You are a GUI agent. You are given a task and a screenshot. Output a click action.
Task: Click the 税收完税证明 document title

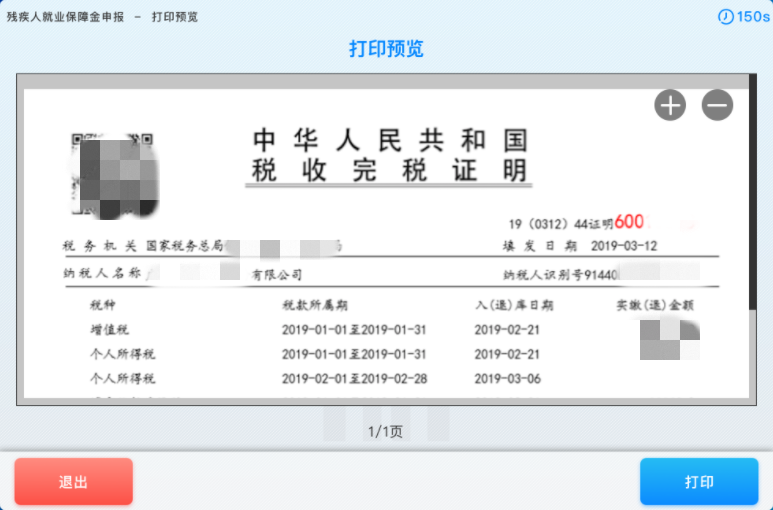389,170
